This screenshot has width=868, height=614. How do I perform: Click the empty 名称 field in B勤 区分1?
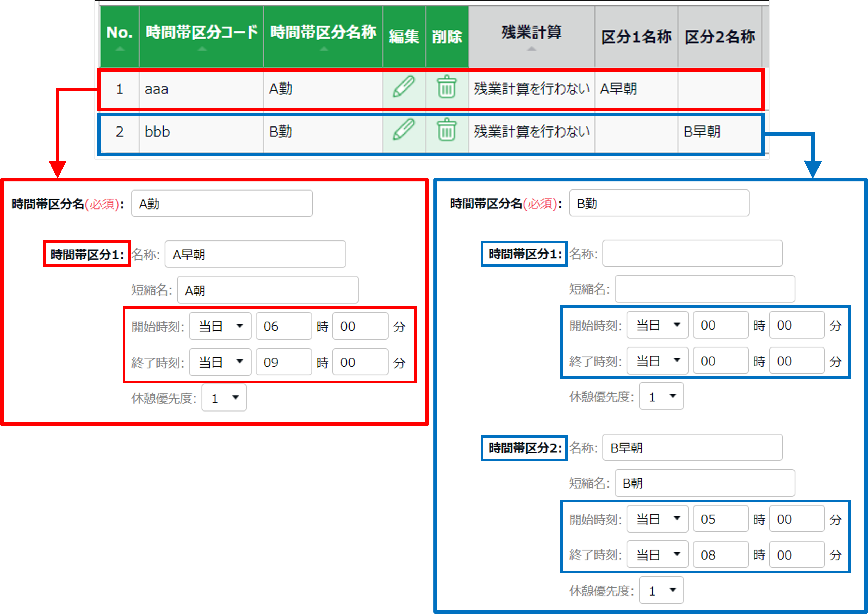(x=692, y=254)
